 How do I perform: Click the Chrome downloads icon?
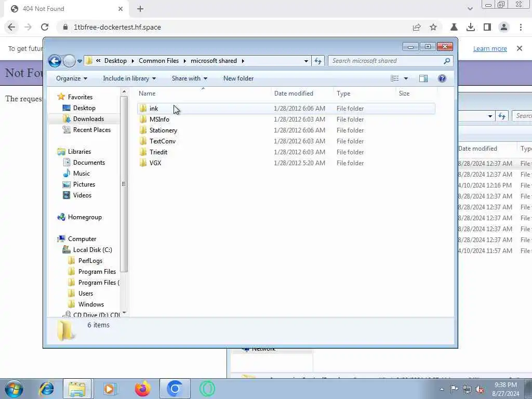(x=470, y=27)
